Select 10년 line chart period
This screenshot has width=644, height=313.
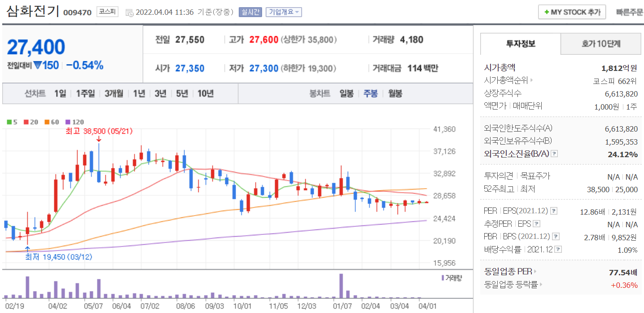click(x=206, y=93)
